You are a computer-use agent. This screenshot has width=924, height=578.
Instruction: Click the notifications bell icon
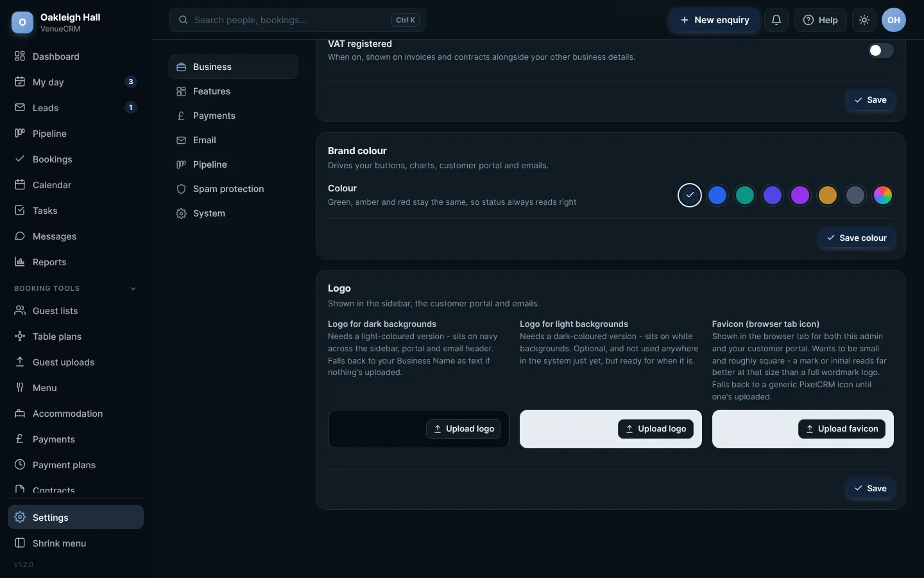pyautogui.click(x=776, y=20)
